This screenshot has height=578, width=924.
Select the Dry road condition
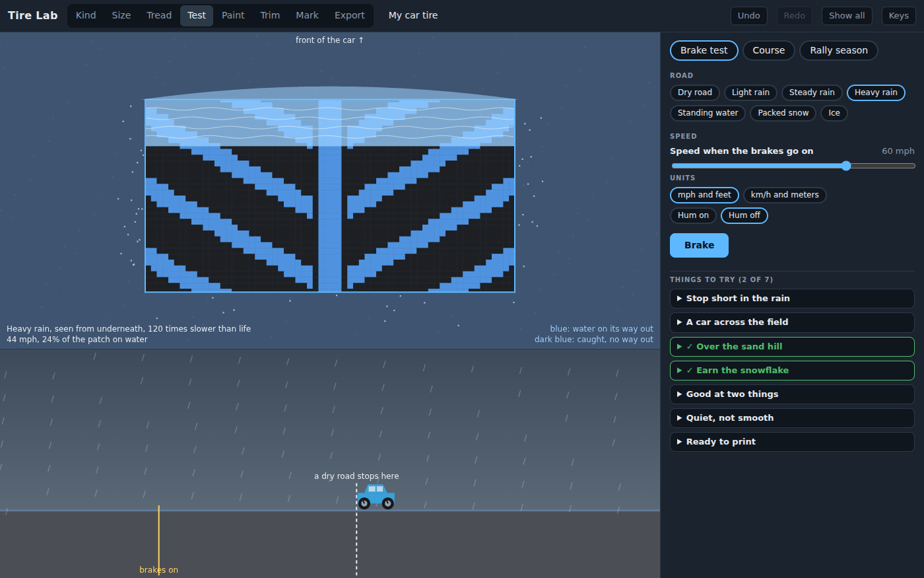tap(694, 92)
